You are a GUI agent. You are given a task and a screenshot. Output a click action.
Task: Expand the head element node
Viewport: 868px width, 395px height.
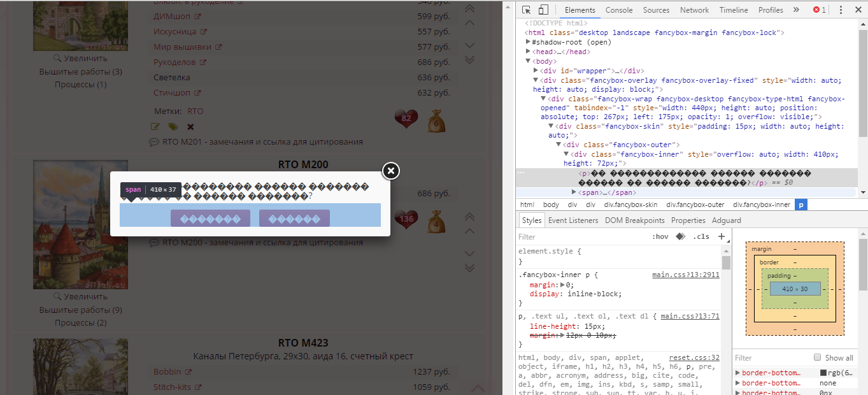click(529, 52)
